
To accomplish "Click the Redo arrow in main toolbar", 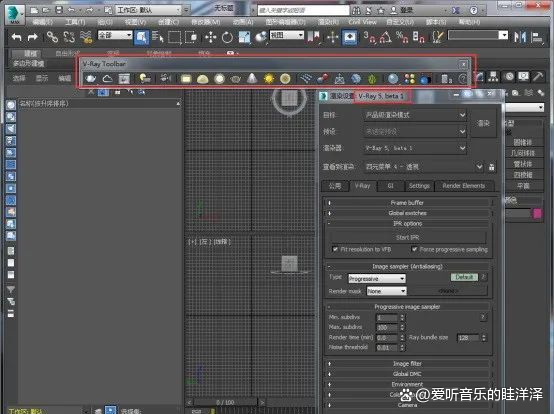I will [33, 37].
